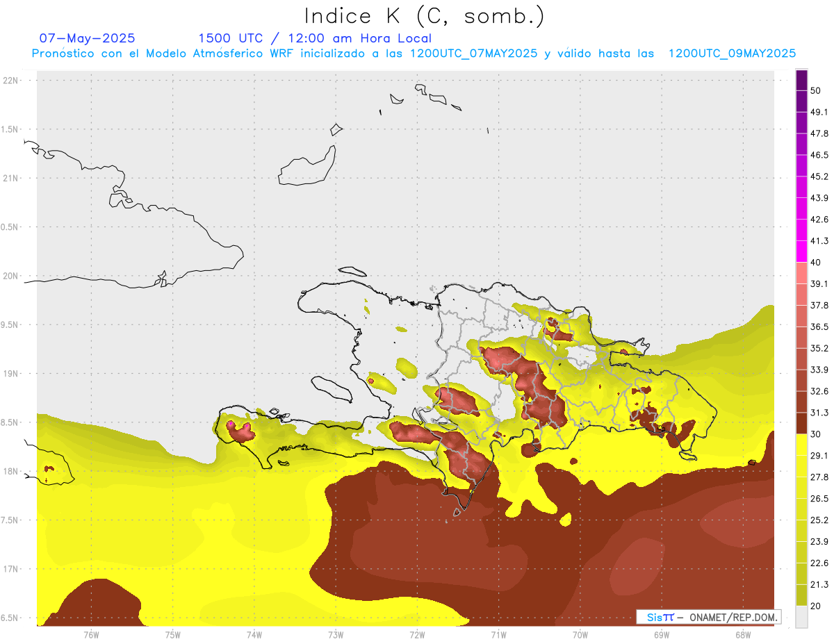Click the 'ONAMET/REP.DOM.' credit label
Image resolution: width=834 pixels, height=644 pixels.
(x=735, y=617)
